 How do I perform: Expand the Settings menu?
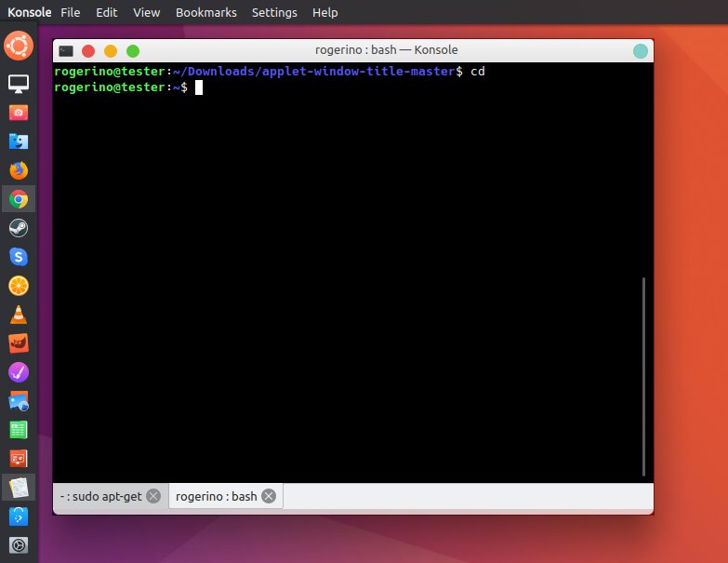[274, 13]
